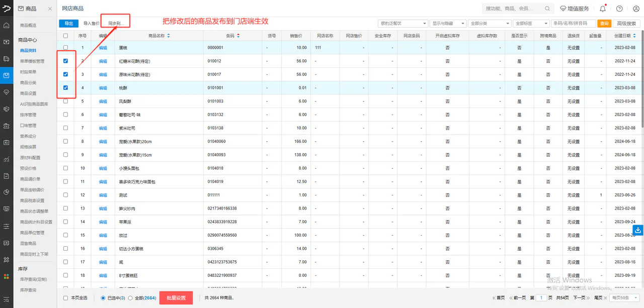Open the 每页50条 page size dropdown
This screenshot has width=644, height=308.
point(624,298)
